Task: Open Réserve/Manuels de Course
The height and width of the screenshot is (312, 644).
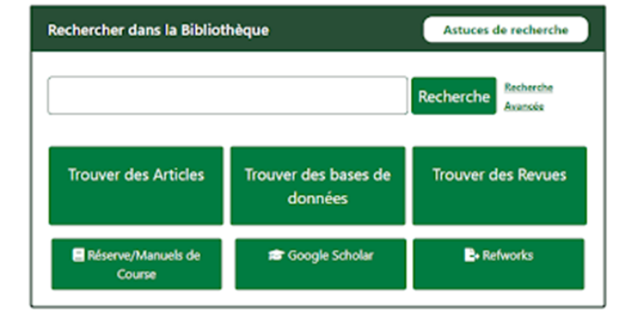Action: point(137,264)
